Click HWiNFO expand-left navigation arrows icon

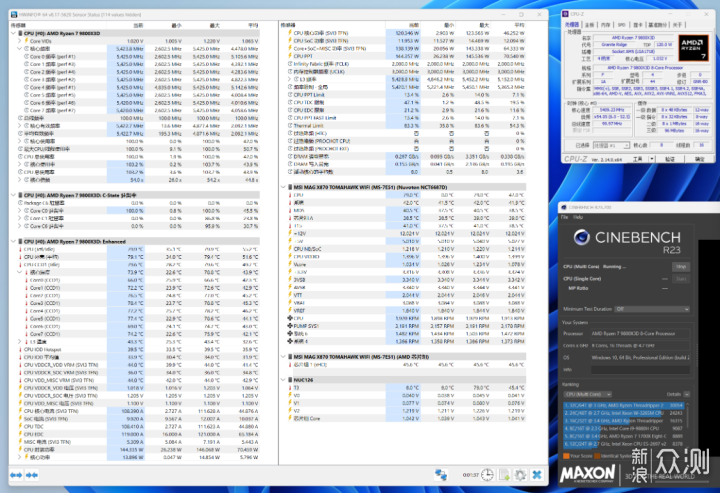pyautogui.click(x=16, y=475)
